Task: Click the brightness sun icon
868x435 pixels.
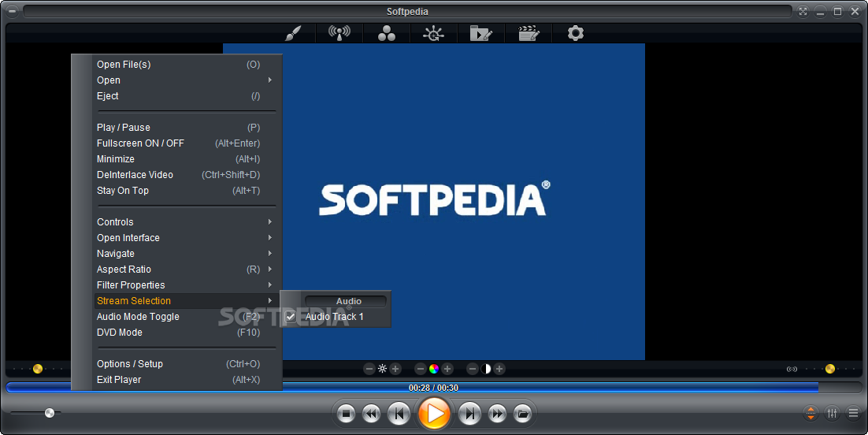Action: coord(382,369)
